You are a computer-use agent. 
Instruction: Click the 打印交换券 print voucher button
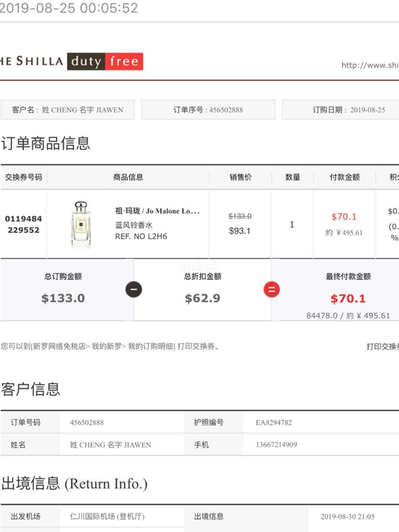[382, 347]
